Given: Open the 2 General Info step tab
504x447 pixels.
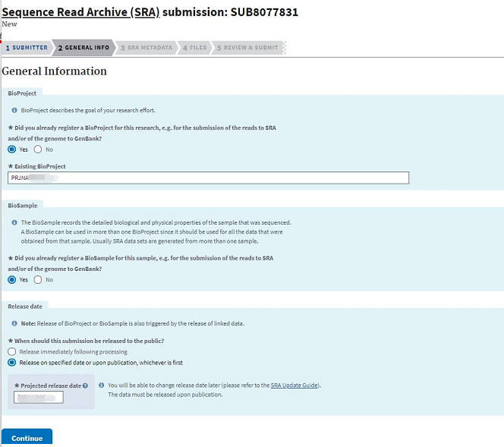Looking at the screenshot, I should coord(83,48).
